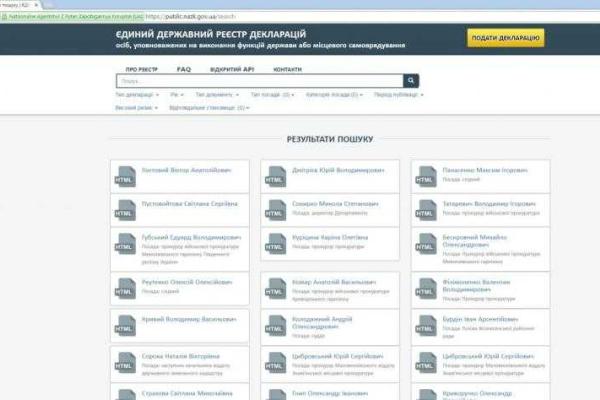Click the magnifier search button
The width and height of the screenshot is (600, 400).
[x=411, y=81]
